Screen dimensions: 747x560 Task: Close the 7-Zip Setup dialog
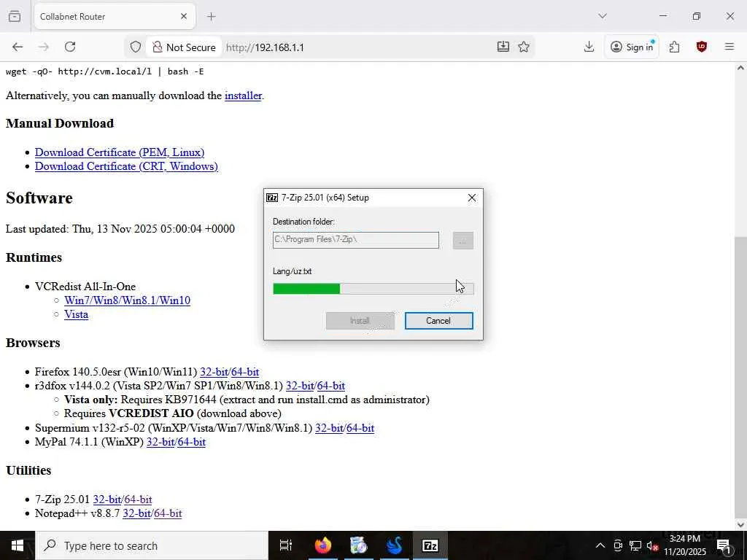click(x=472, y=198)
